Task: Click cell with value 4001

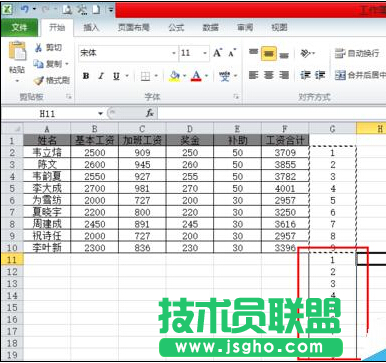Action: coord(285,188)
